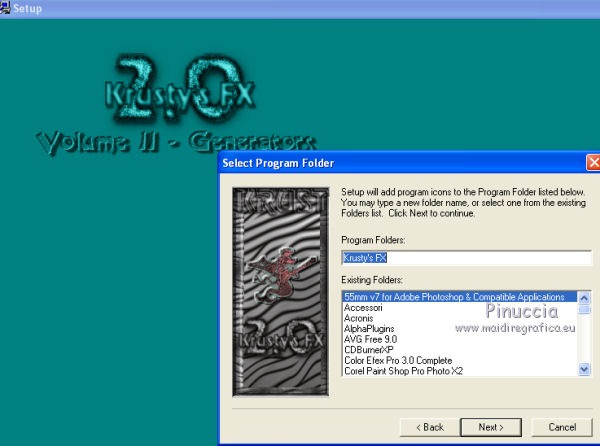Click the Setup window icon in title bar
600x446 pixels.
point(5,8)
